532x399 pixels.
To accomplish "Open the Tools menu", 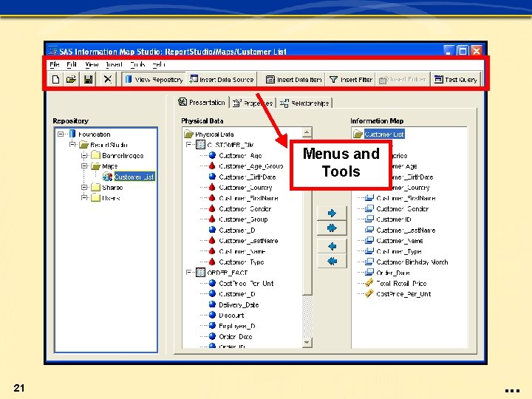I will (137, 64).
